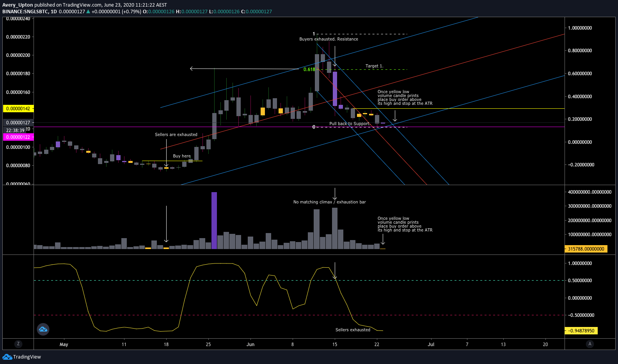Click the tall purple volume bar near the 25 date

pyautogui.click(x=214, y=221)
